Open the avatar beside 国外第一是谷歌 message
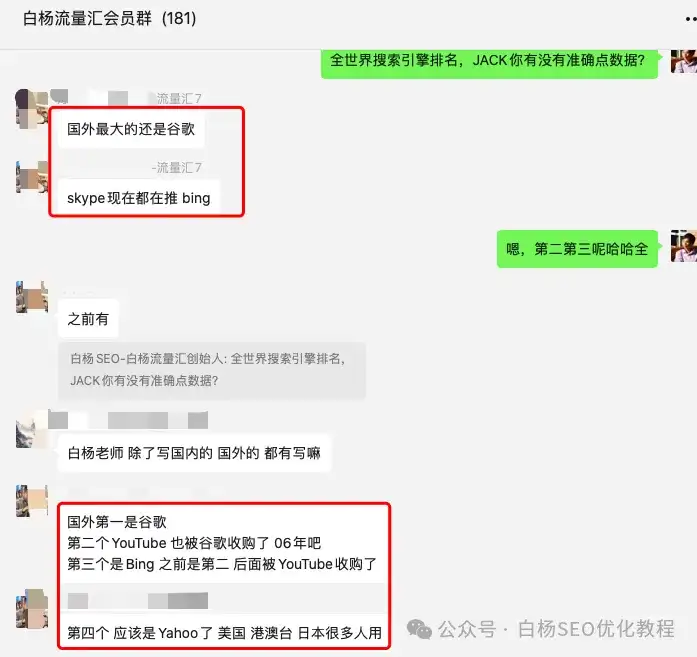Image resolution: width=697 pixels, height=657 pixels. [x=32, y=501]
